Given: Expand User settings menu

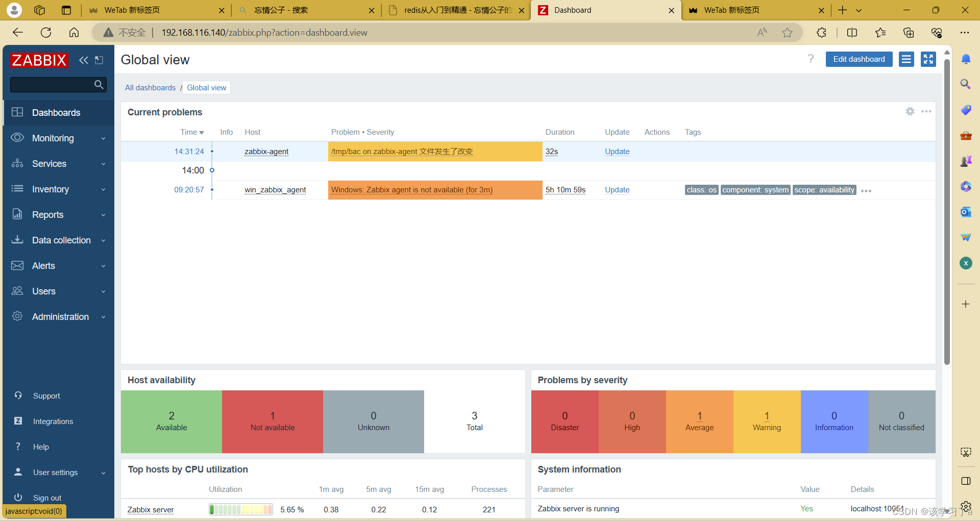Looking at the screenshot, I should pyautogui.click(x=58, y=473).
